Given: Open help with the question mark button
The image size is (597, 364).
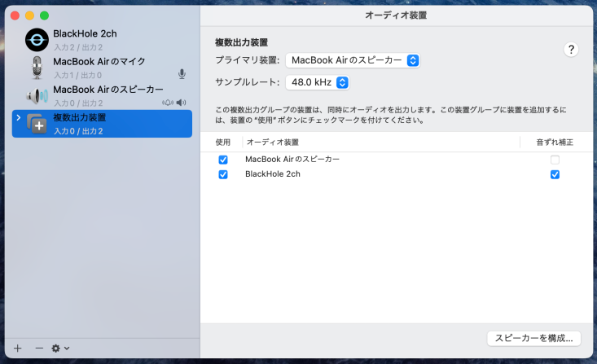Looking at the screenshot, I should (571, 50).
